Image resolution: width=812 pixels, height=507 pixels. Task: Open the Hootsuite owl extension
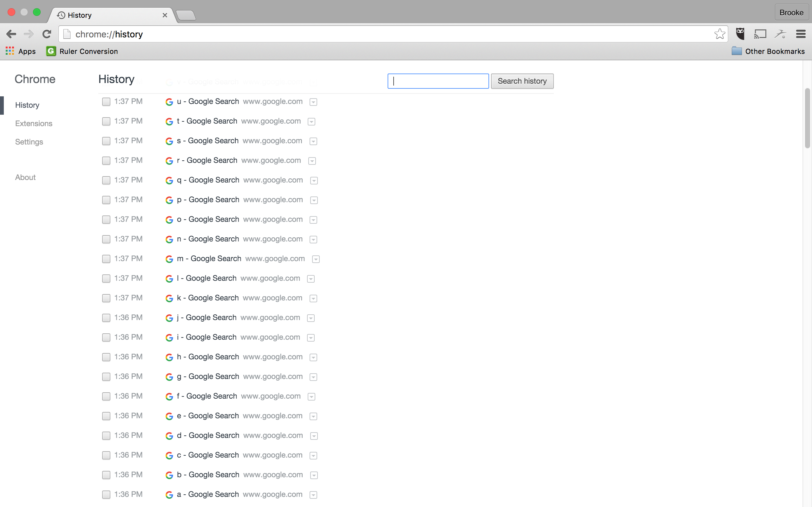(x=740, y=34)
